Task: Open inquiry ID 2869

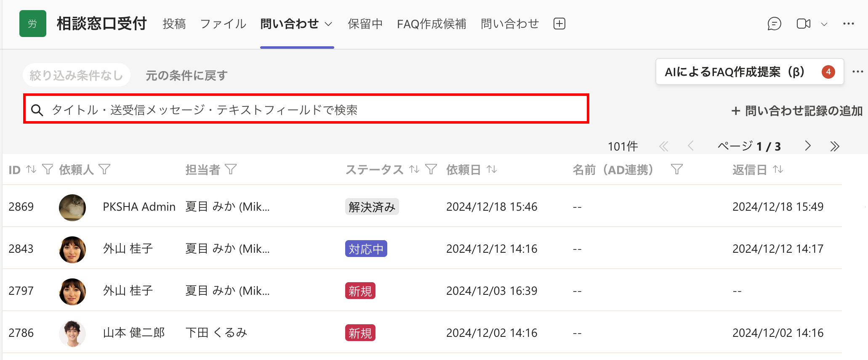Action: point(21,206)
